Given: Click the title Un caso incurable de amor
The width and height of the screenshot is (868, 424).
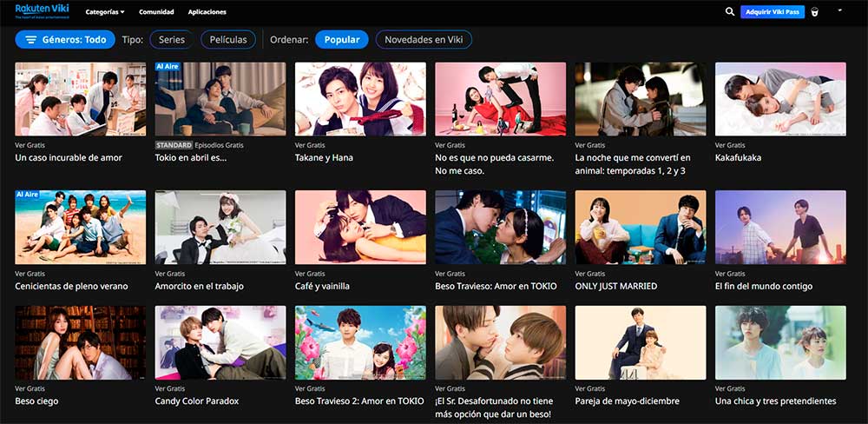Looking at the screenshot, I should [x=69, y=157].
